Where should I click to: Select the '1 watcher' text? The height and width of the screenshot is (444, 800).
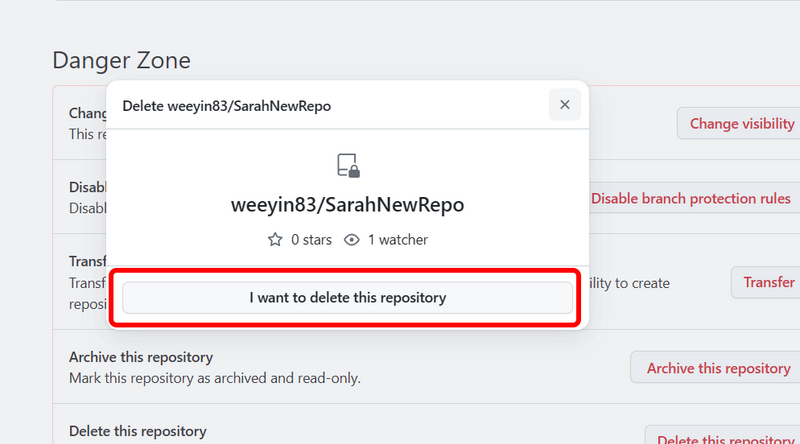tap(398, 240)
